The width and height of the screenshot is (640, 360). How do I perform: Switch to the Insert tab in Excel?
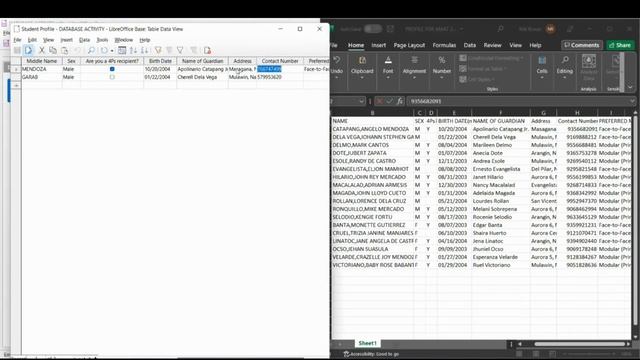coord(378,45)
